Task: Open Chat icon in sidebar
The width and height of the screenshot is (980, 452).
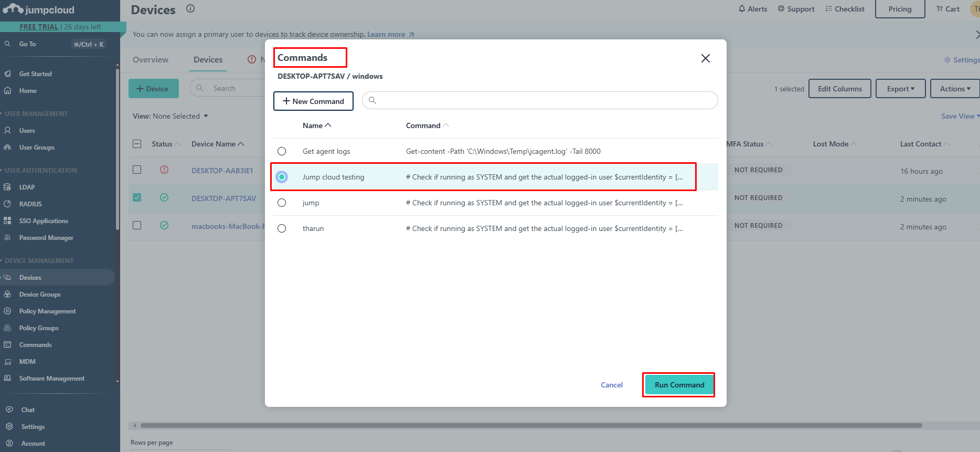Action: click(9, 410)
